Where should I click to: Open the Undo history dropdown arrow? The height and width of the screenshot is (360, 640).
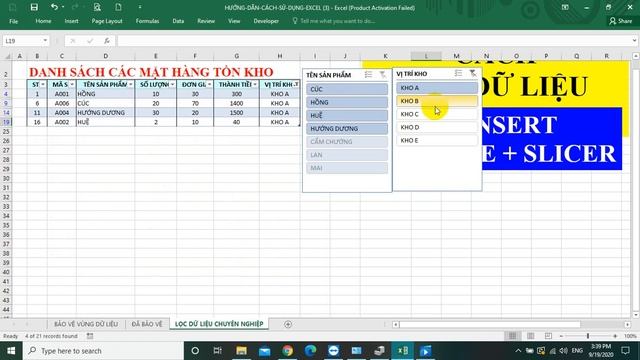point(63,7)
